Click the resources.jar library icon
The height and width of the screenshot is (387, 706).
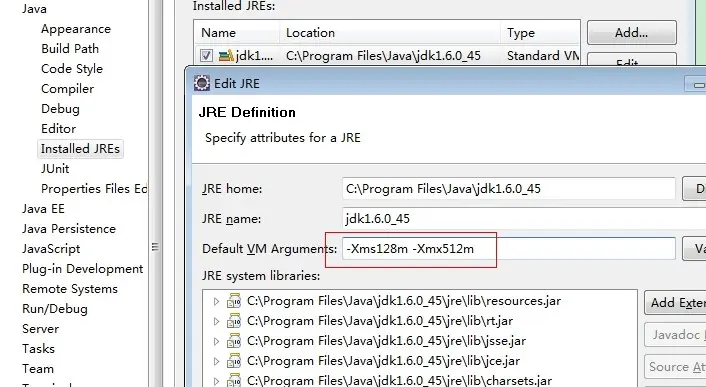click(234, 301)
